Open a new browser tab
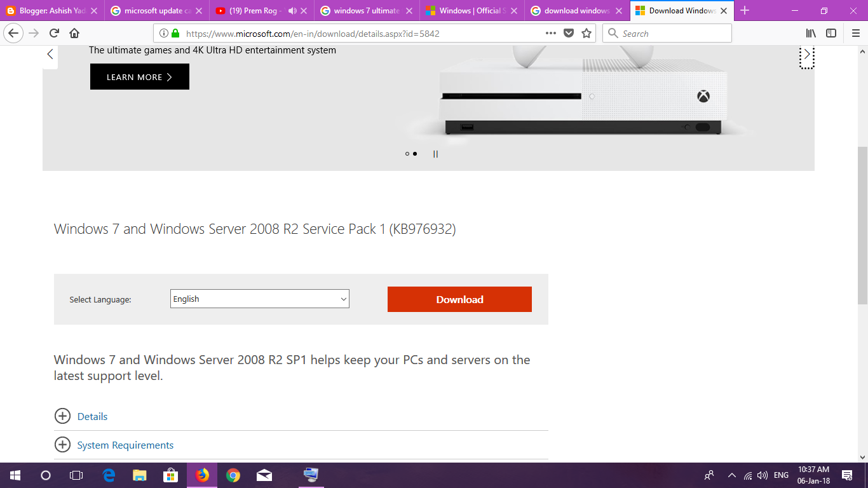Screen dimensions: 868x488 [745, 10]
